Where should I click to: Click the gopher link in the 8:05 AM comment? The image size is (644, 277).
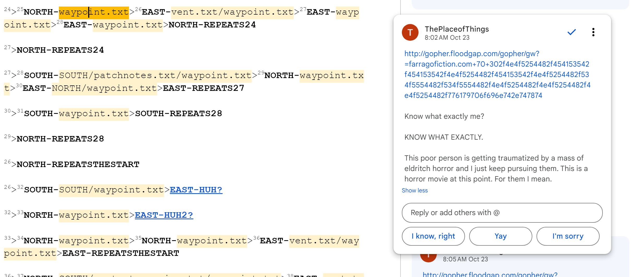point(490,274)
